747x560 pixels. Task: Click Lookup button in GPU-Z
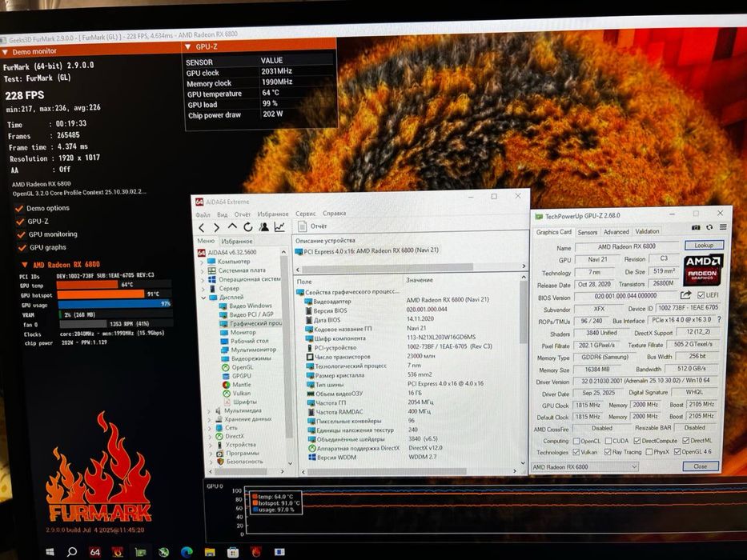[x=704, y=246]
